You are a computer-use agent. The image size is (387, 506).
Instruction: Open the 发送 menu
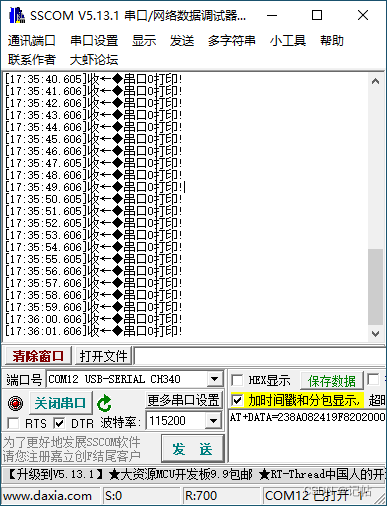pyautogui.click(x=182, y=41)
